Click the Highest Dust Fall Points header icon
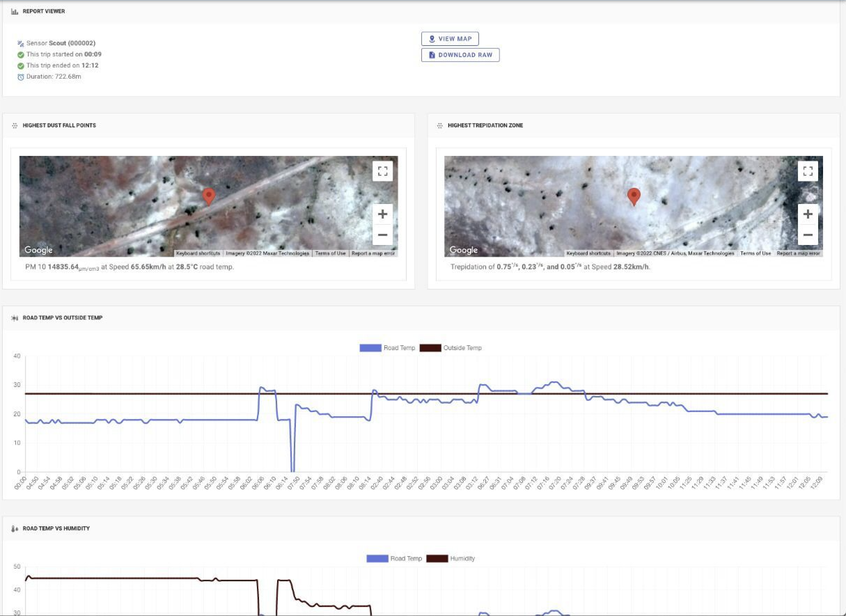The height and width of the screenshot is (616, 846). (x=15, y=126)
